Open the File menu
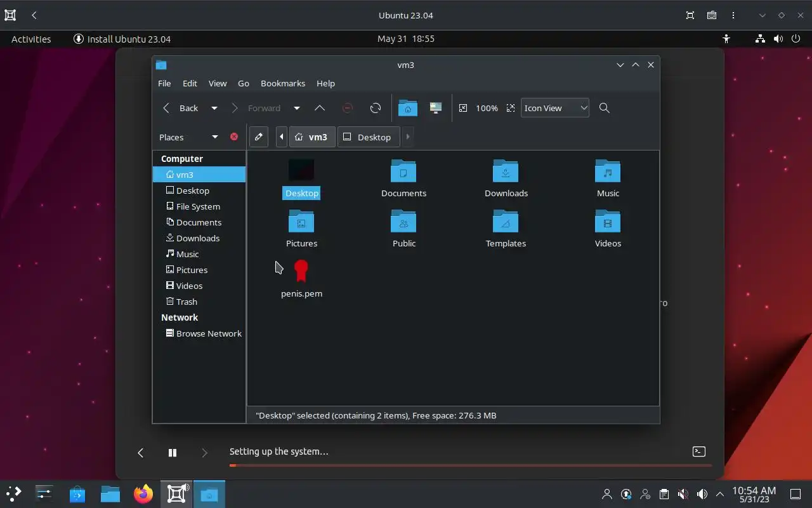This screenshot has height=508, width=812. 164,83
